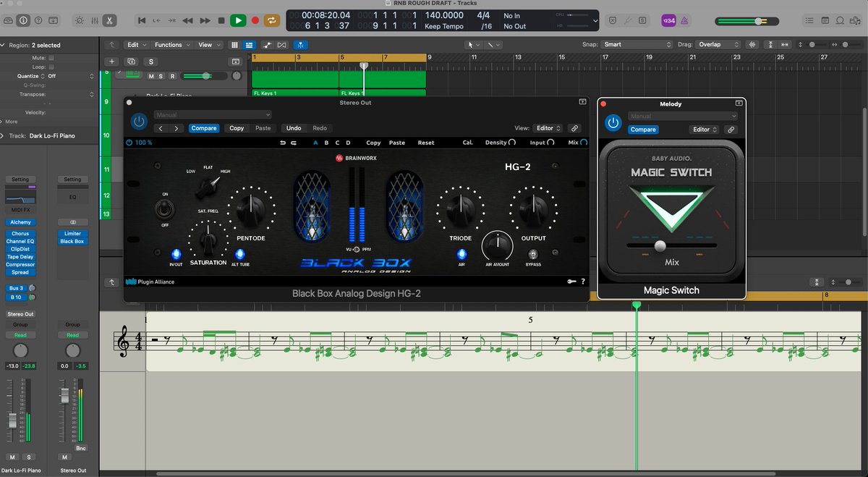
Task: Open the Snap Smart dropdown
Action: point(638,44)
